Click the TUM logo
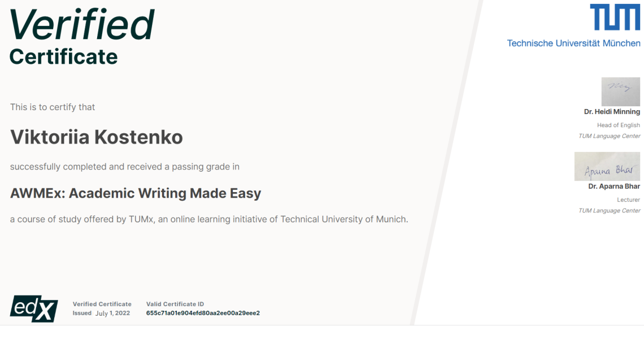The image size is (644, 339). point(615,18)
